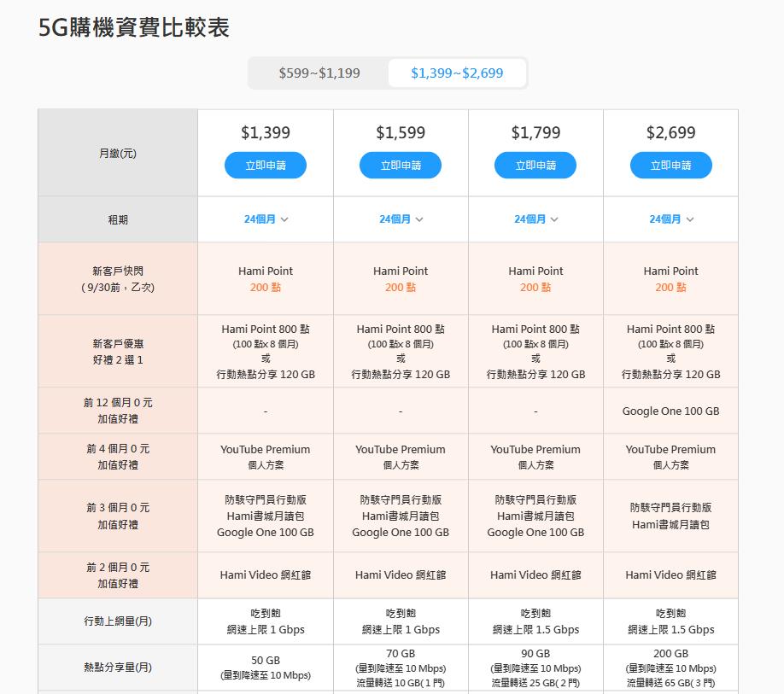Click the 熱點分享量(月) row label

point(116,667)
